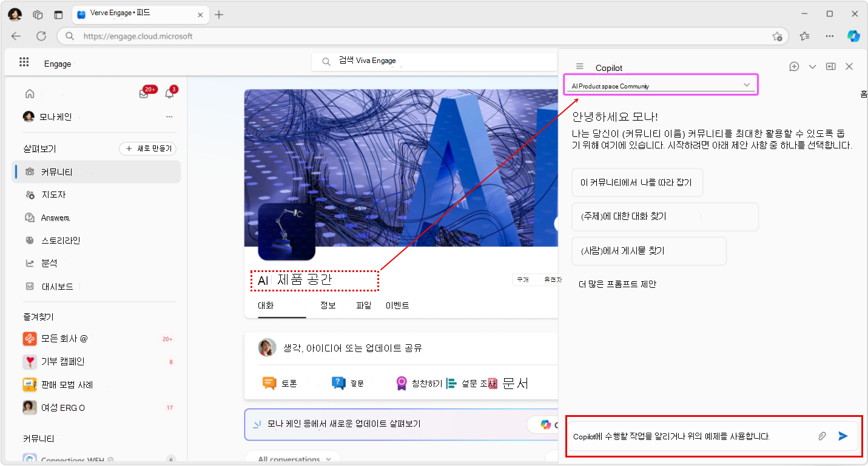The height and width of the screenshot is (466, 868).
Task: Start a 질문 post
Action: click(x=348, y=384)
